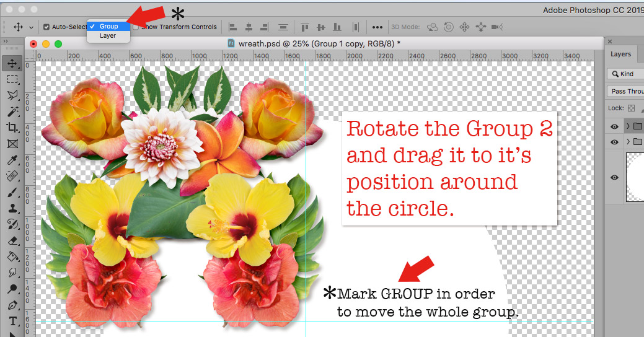644x337 pixels.
Task: Select the Crop tool
Action: click(x=12, y=128)
